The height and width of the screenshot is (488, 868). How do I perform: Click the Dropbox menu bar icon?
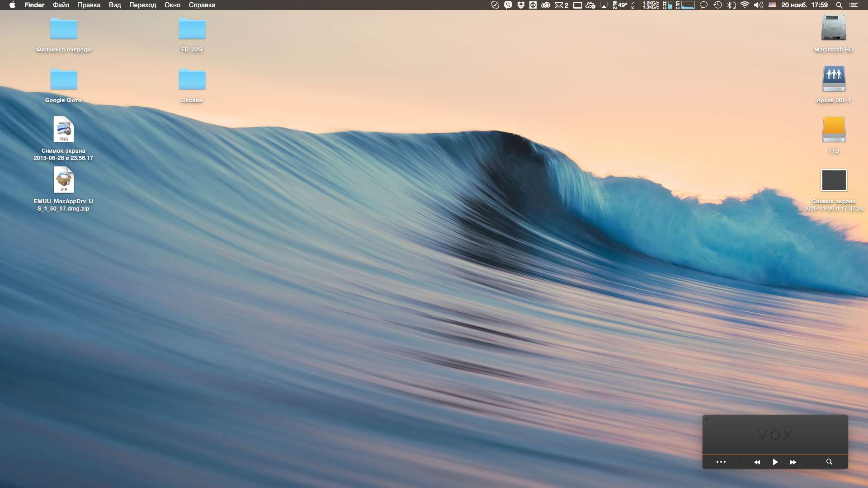(x=521, y=5)
